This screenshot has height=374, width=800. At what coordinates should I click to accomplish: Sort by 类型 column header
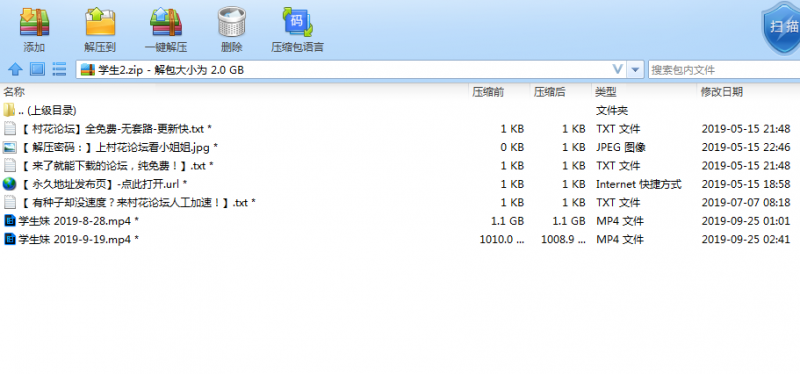click(606, 92)
